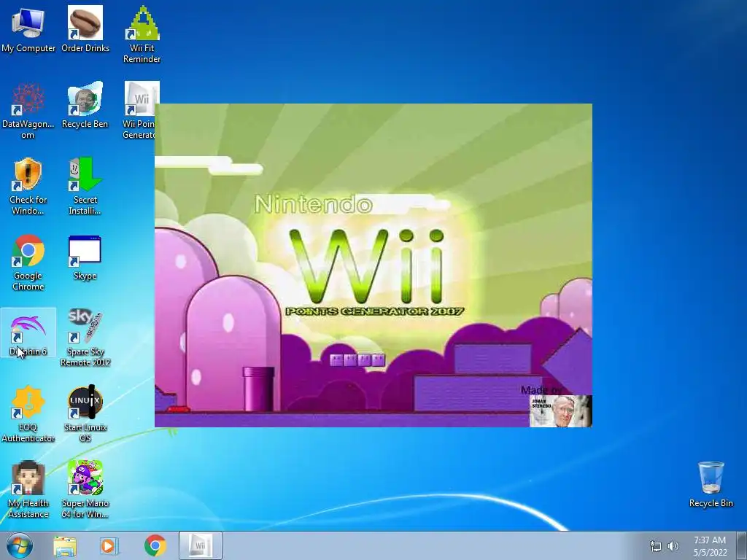
Task: Open the Recycle Ben desktop icon
Action: pyautogui.click(x=85, y=105)
